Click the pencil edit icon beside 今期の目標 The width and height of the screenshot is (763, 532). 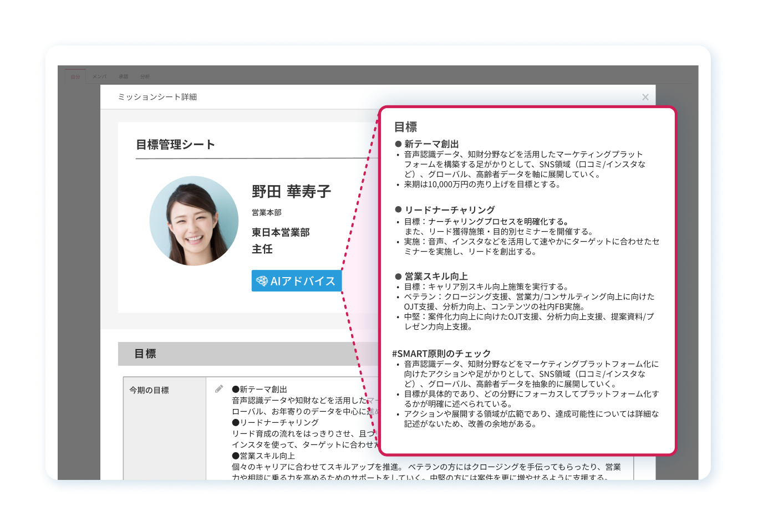[219, 389]
